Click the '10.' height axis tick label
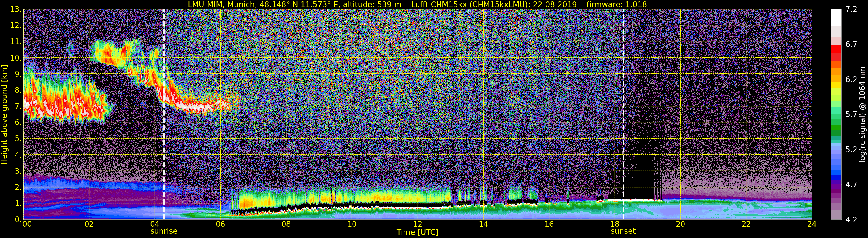Viewport: 868px width, 238px height. click(16, 58)
